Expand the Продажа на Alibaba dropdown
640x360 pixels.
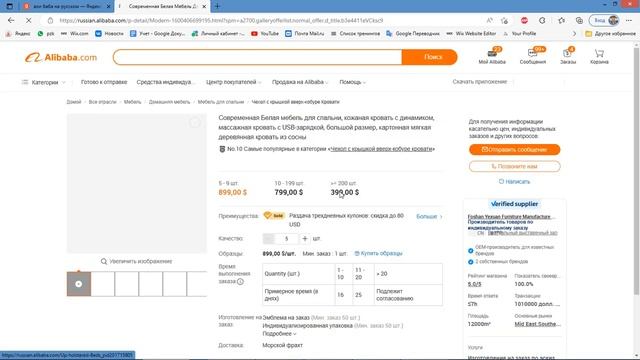[300, 82]
